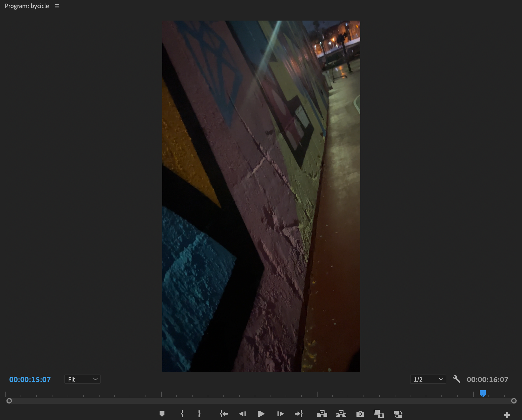Screen dimensions: 522x420
Task: Click the Go to Out point button
Action: pos(299,414)
